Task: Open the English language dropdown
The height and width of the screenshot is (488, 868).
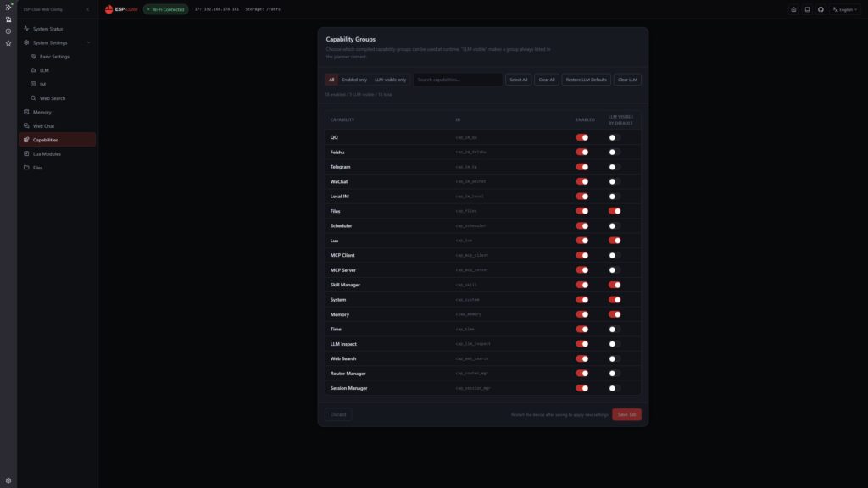Action: (845, 9)
